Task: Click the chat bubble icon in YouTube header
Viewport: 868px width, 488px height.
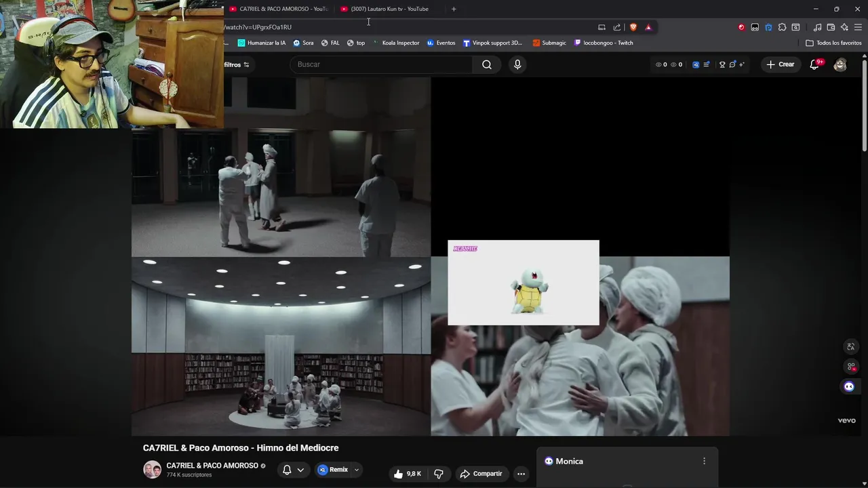Action: (x=732, y=64)
